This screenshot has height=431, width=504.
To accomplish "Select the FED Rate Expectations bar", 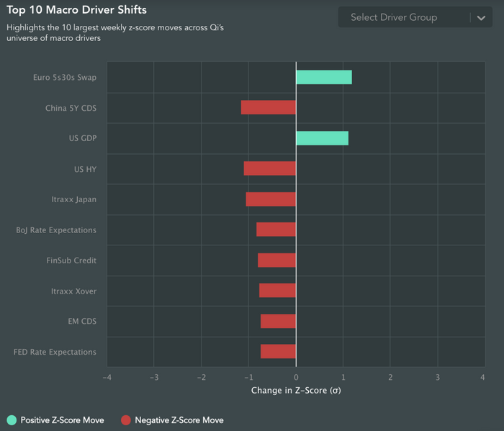I will tap(279, 351).
